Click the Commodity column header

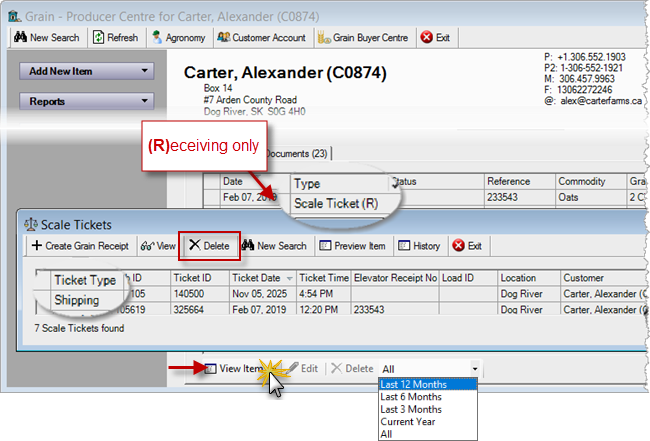tap(591, 182)
